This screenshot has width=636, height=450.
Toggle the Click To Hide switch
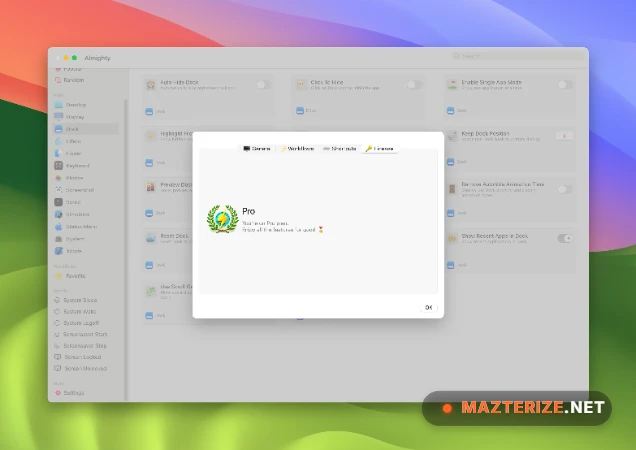point(414,84)
